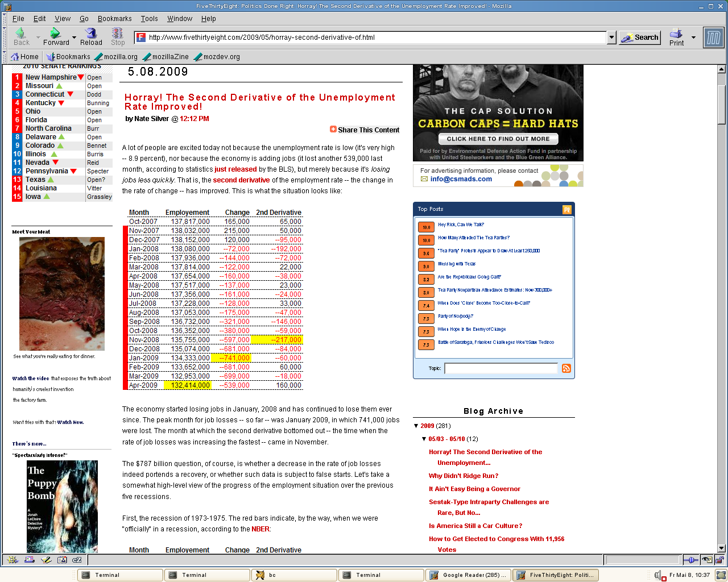Click the orange RSS feed icon beside Topic

566,368
